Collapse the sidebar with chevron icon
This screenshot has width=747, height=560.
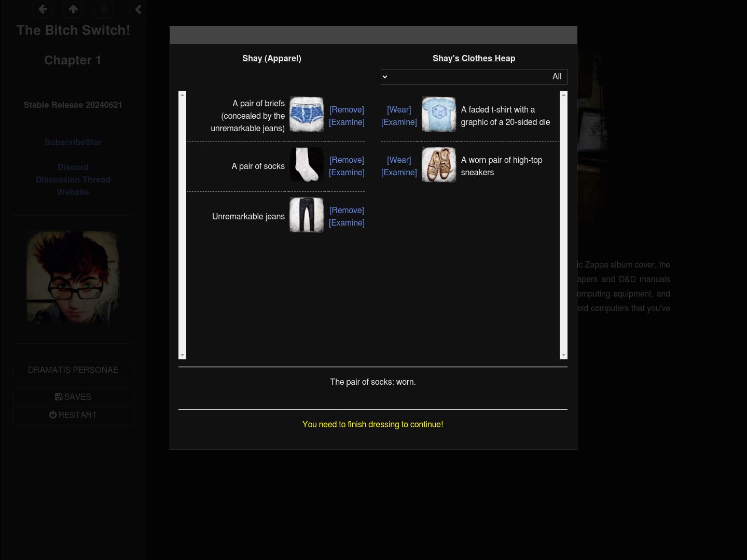(138, 9)
